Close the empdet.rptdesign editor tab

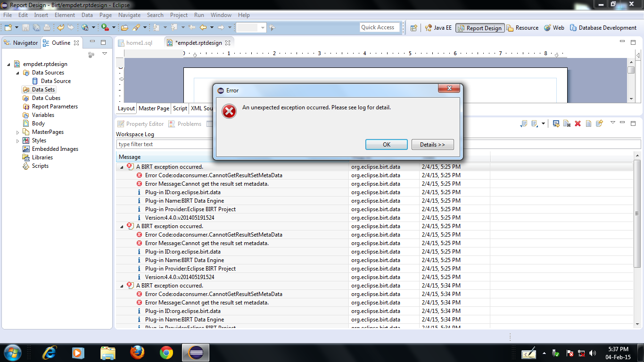228,43
